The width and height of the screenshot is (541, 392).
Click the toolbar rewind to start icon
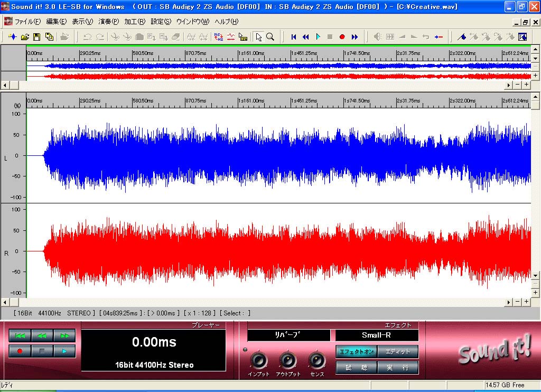(294, 37)
